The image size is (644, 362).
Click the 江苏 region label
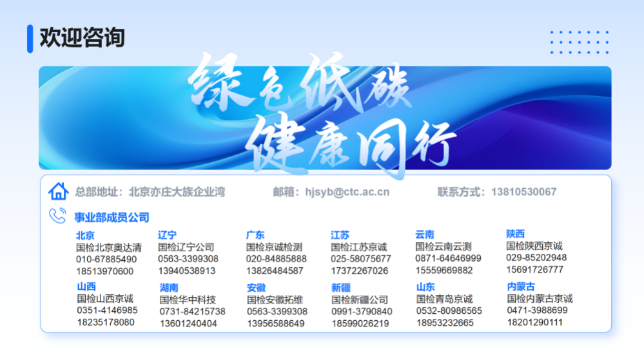pyautogui.click(x=340, y=234)
